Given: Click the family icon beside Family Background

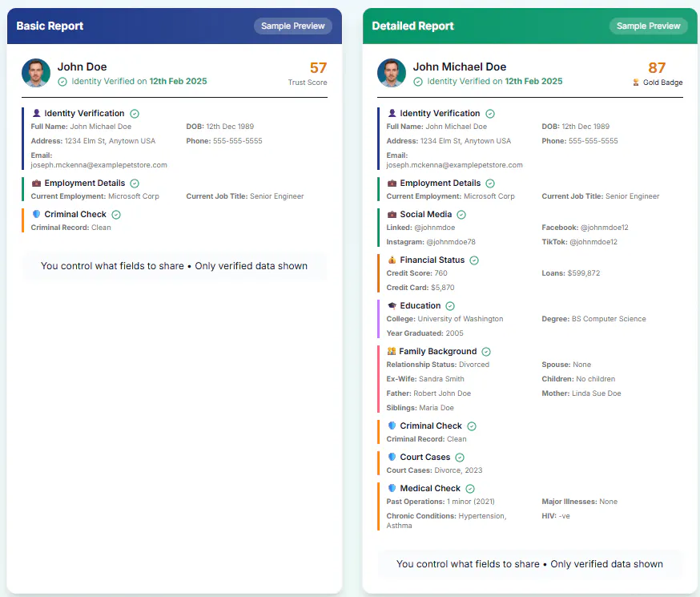Looking at the screenshot, I should pos(392,351).
